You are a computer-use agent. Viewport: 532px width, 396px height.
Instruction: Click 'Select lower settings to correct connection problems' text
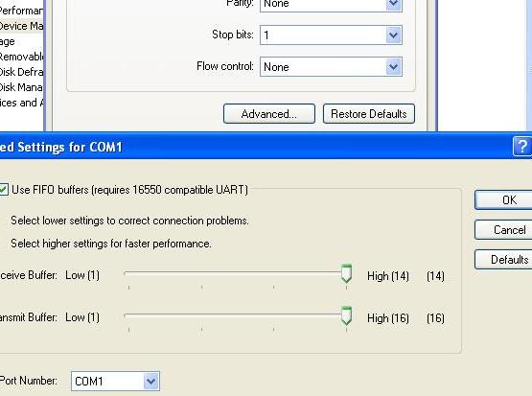tap(129, 221)
